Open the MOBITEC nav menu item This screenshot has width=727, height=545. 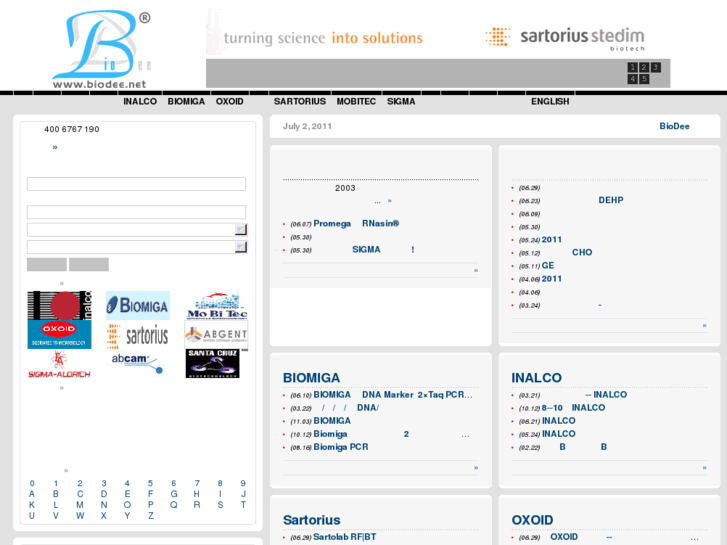356,102
